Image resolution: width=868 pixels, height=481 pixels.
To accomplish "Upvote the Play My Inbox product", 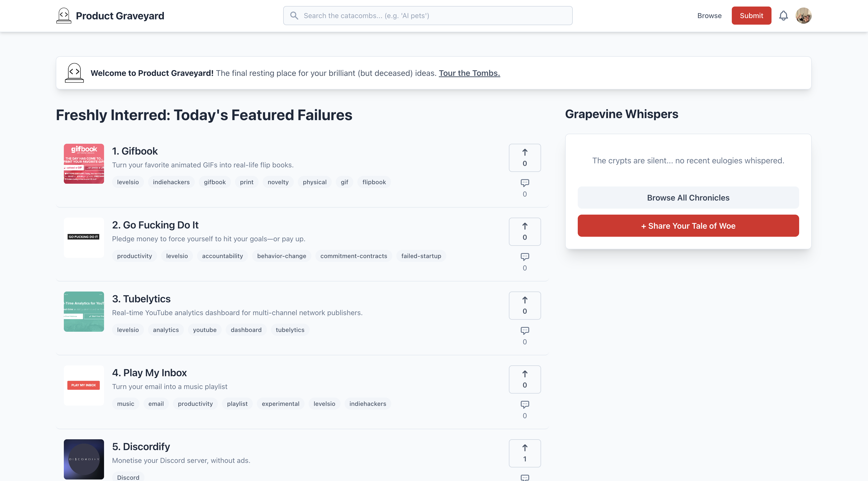I will (525, 379).
